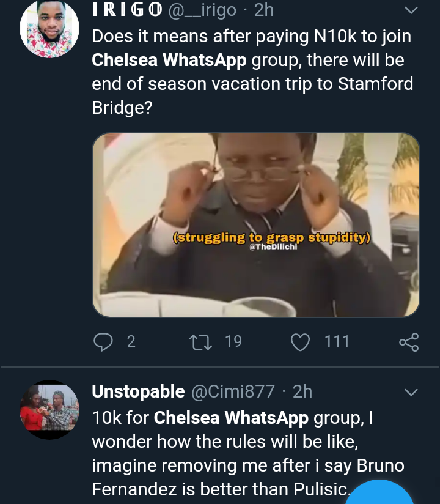Reply to IRIGO's tweet via comment icon
This screenshot has width=440, height=504.
coord(103,341)
